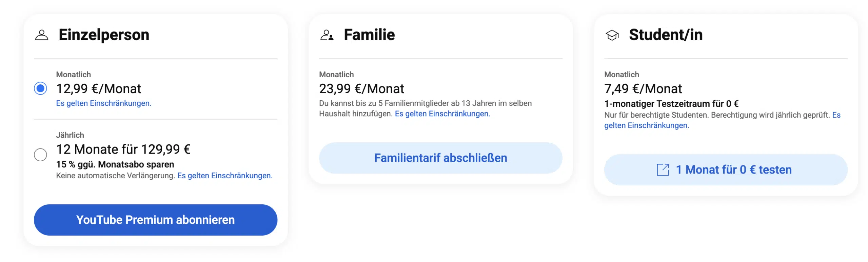The width and height of the screenshot is (868, 262).
Task: Click the 12 Monate für 129,99 € price text
Action: (x=123, y=149)
